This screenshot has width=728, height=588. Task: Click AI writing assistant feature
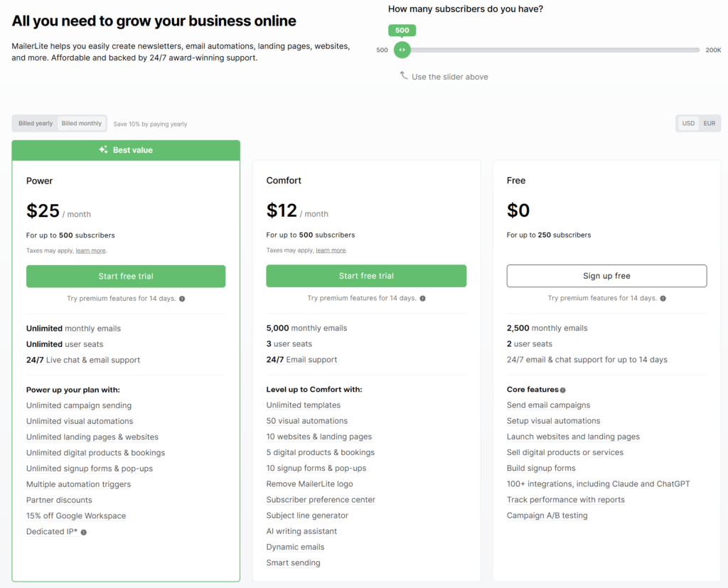301,531
